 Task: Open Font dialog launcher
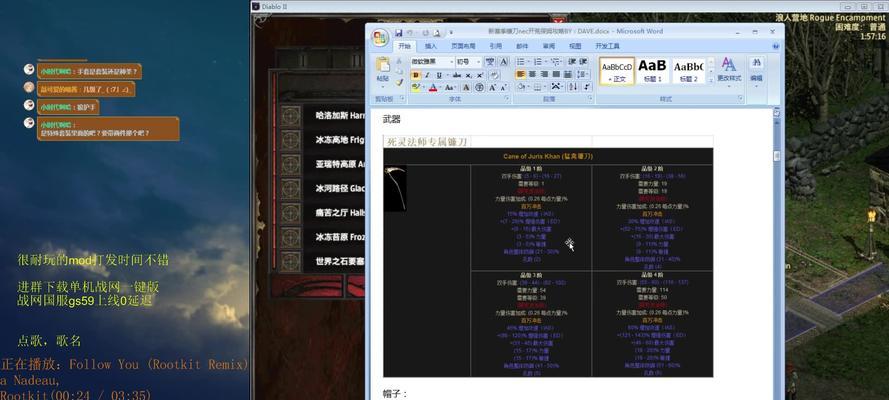coord(507,98)
